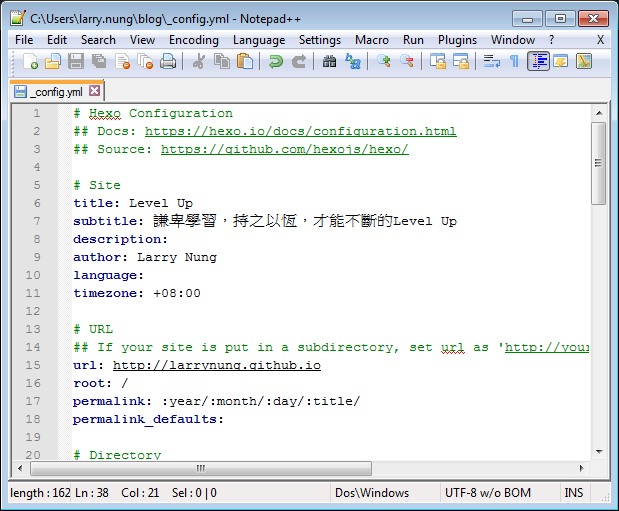619x511 pixels.
Task: Paste clipboard using Paste icon
Action: point(245,62)
